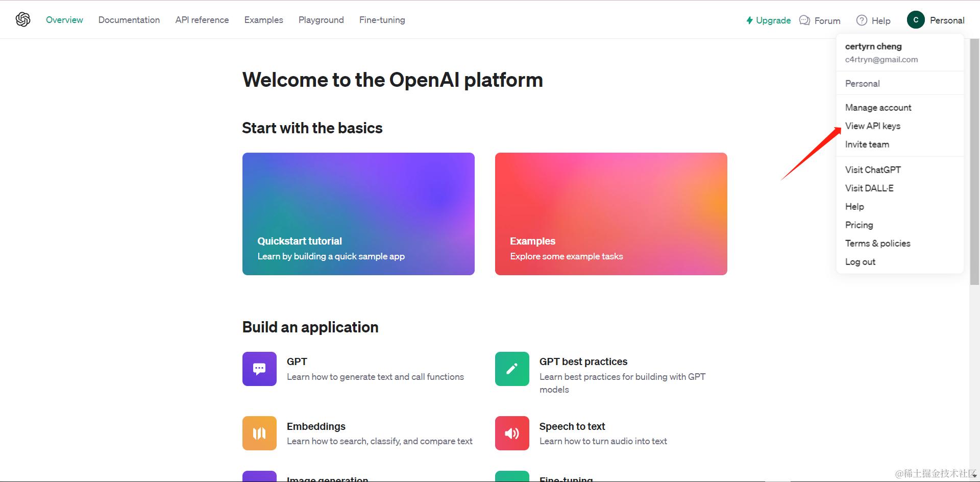Click the red Speech to text speaker icon
The image size is (980, 482).
coord(512,433)
